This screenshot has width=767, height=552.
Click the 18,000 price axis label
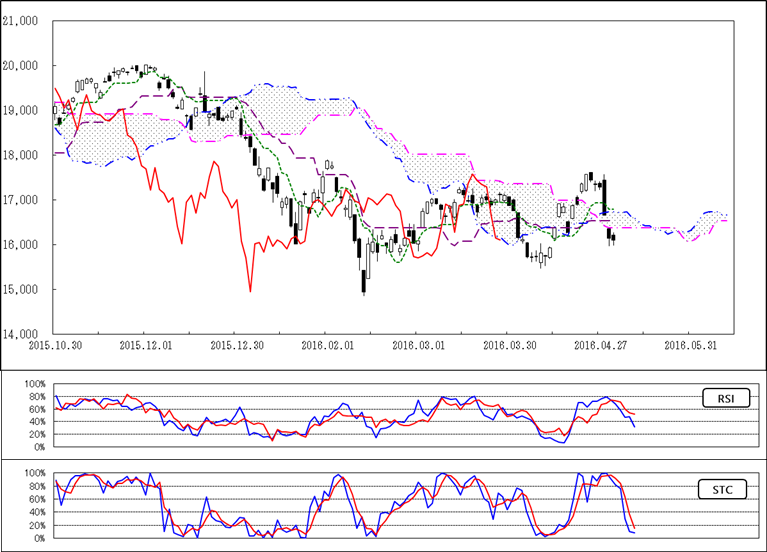tap(22, 155)
